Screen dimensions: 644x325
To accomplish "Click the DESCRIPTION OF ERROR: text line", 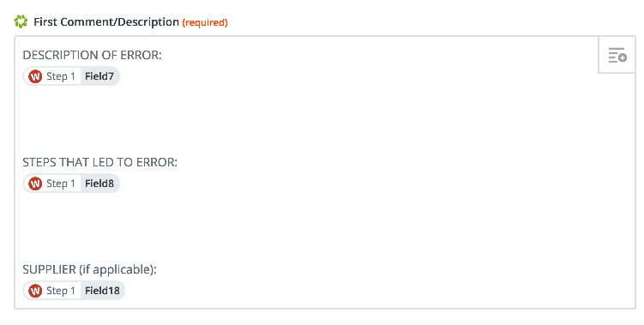I will [x=92, y=55].
